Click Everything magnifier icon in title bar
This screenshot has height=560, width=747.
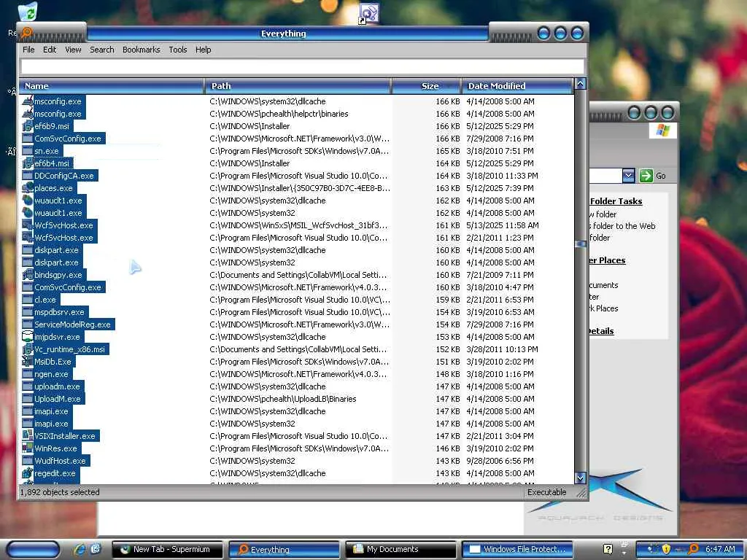pyautogui.click(x=27, y=33)
